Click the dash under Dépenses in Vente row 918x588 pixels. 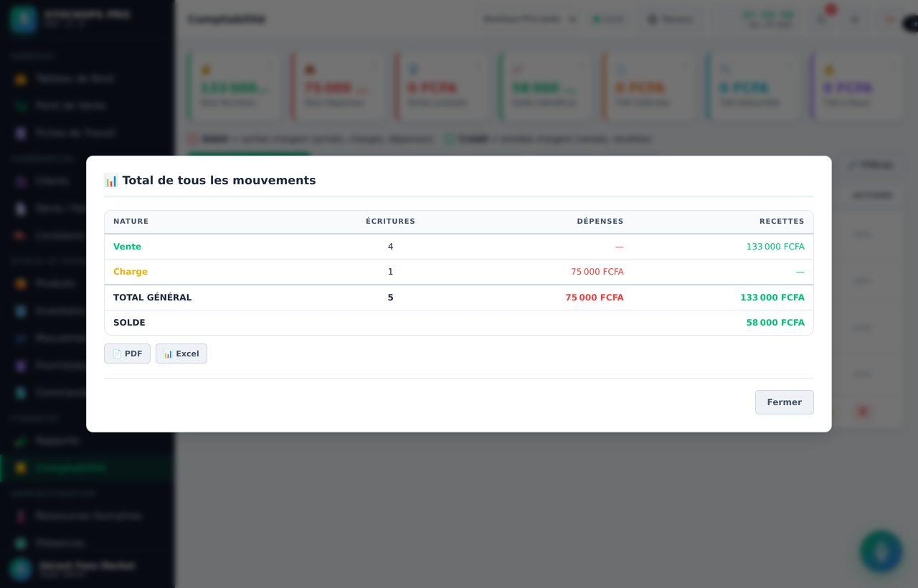pos(620,247)
